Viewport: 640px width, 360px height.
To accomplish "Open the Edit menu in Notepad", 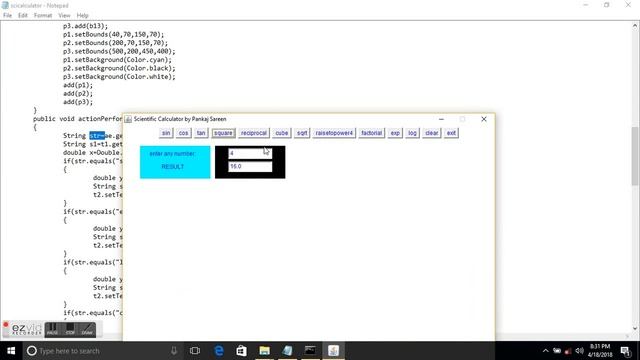I will pyautogui.click(x=22, y=16).
